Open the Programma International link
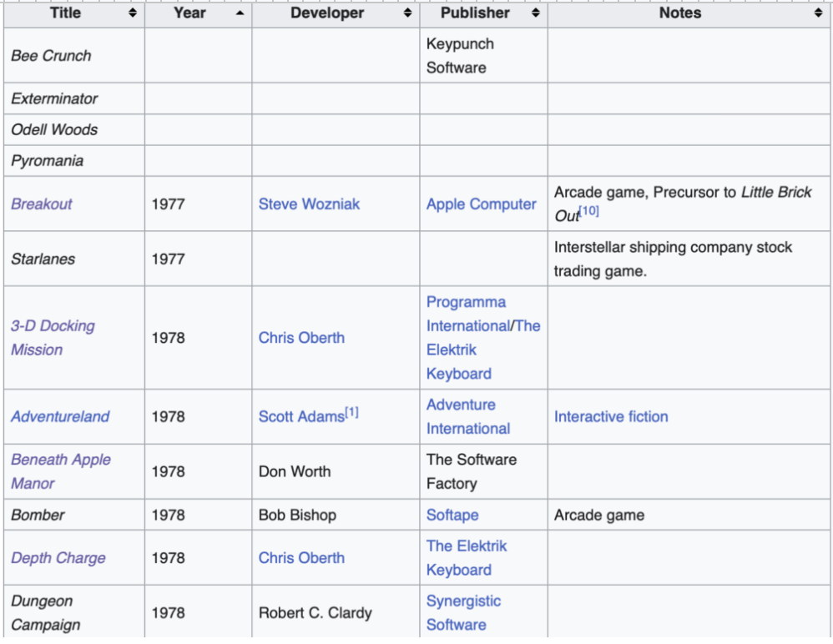The height and width of the screenshot is (644, 833). point(467,314)
